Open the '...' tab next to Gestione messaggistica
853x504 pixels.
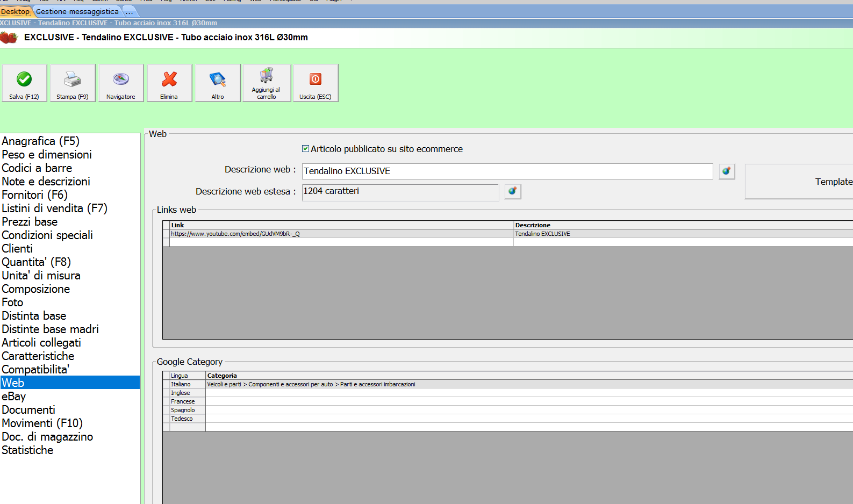(129, 11)
